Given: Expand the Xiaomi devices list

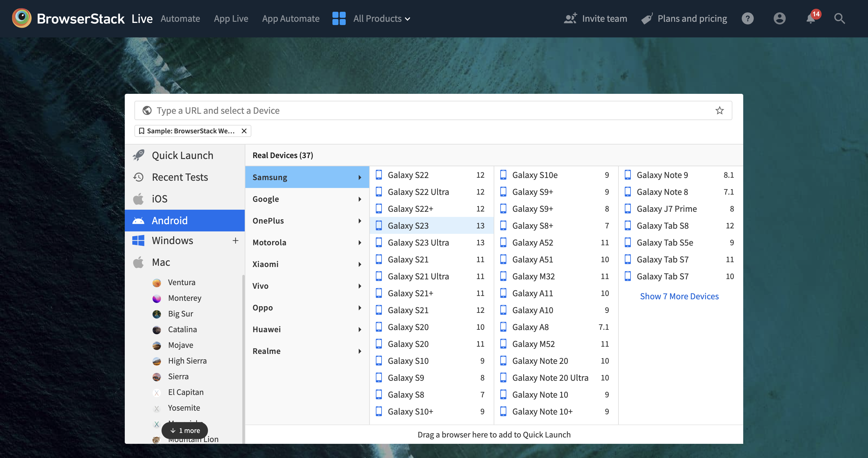Looking at the screenshot, I should tap(307, 264).
